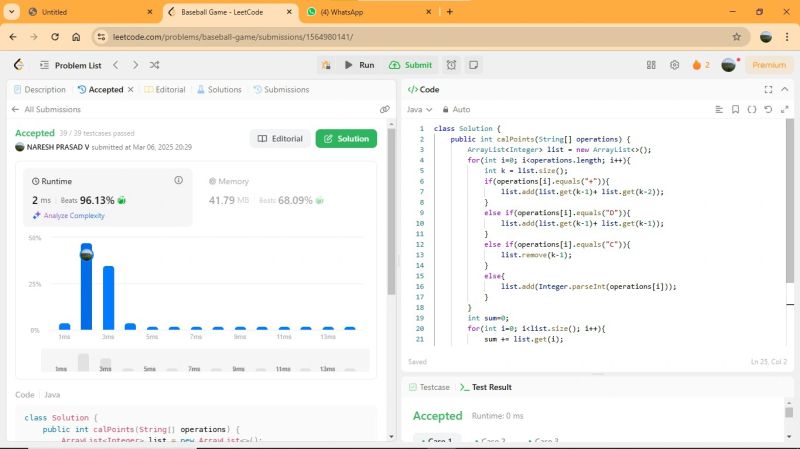Go to browser home page

point(76,37)
